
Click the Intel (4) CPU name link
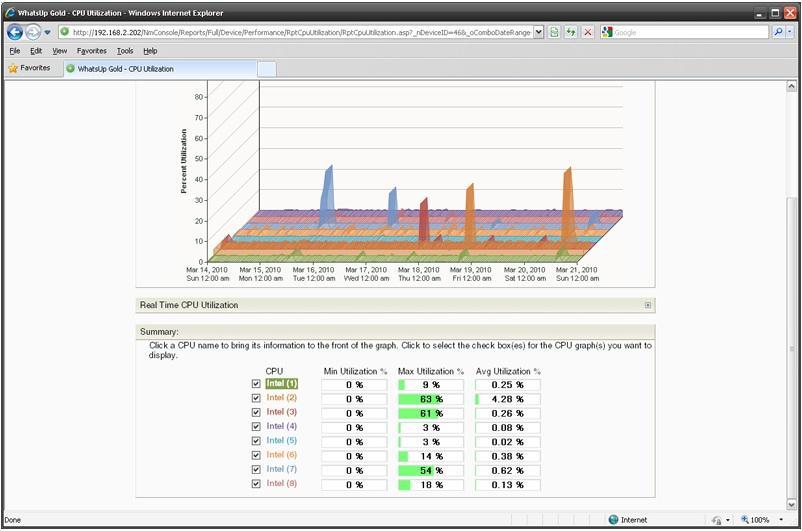tap(281, 426)
